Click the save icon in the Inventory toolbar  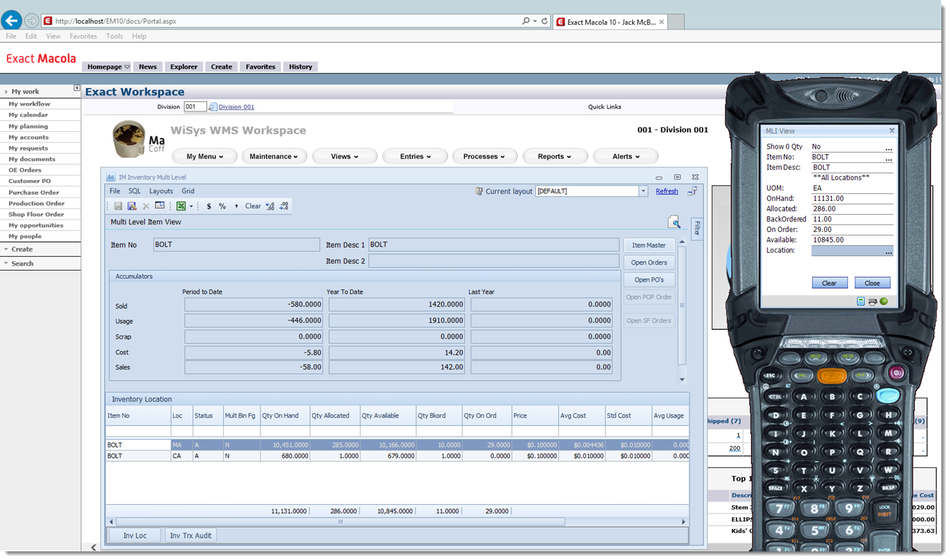118,206
